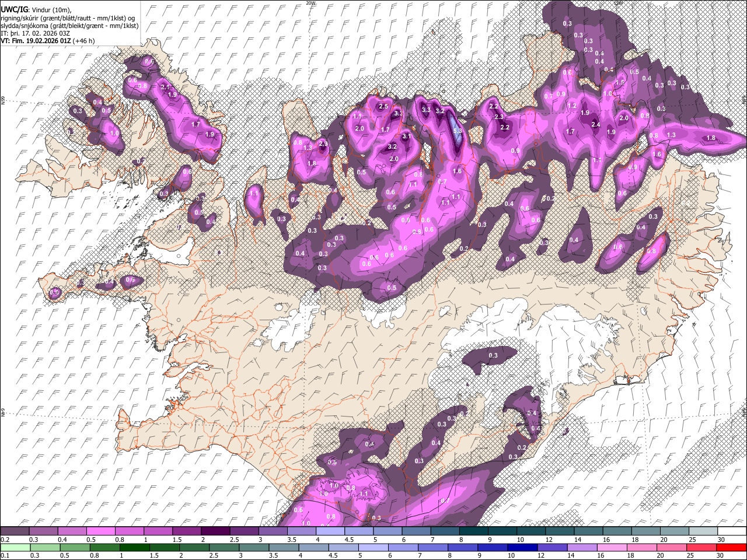Screen dimensions: 747x560
Task: Click the 'IT: þri. 17. 02. 2026 03Z' line
Action: coord(36,33)
